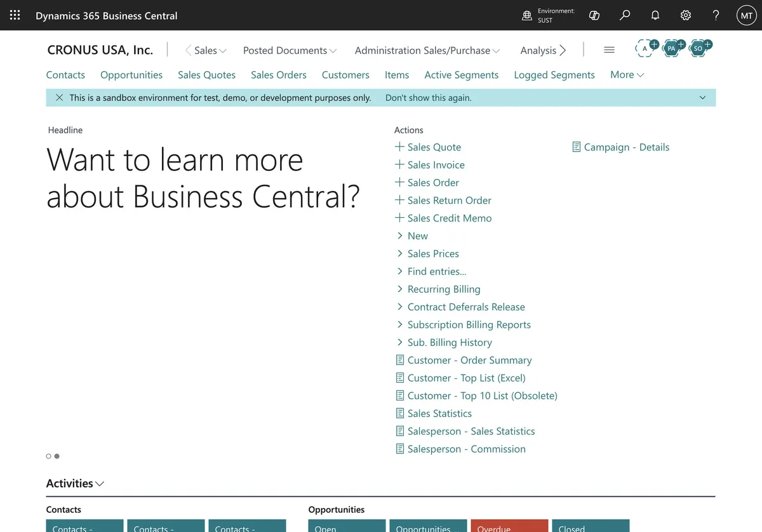Open the red Overdue opportunities tile
Viewport: 762px width, 532px height.
pos(509,526)
